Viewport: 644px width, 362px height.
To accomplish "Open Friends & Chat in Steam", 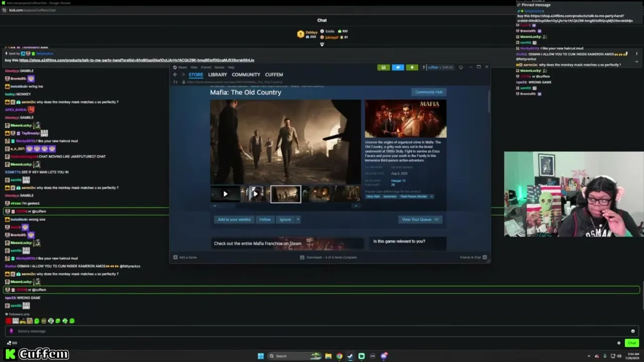I will 473,257.
